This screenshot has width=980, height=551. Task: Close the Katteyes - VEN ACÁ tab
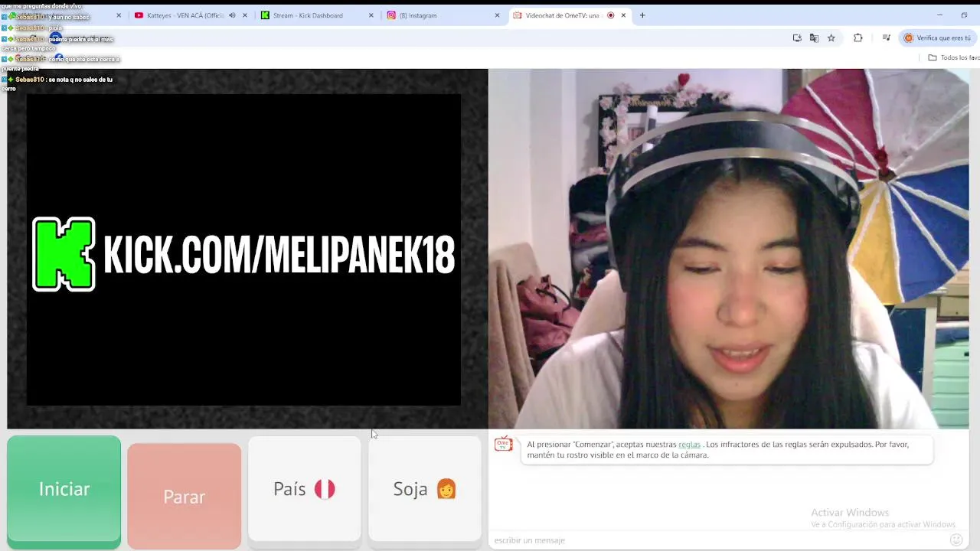pyautogui.click(x=245, y=15)
